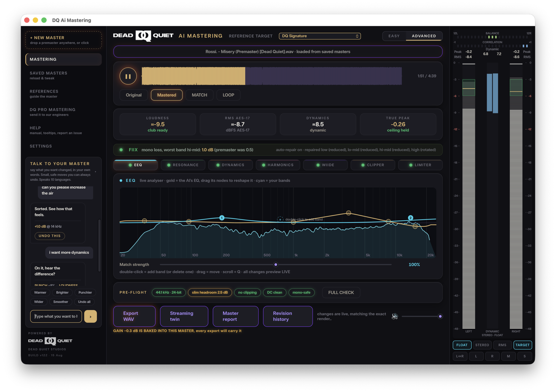Toggle the TARGET meter overlay
556x392 pixels.
(523, 345)
